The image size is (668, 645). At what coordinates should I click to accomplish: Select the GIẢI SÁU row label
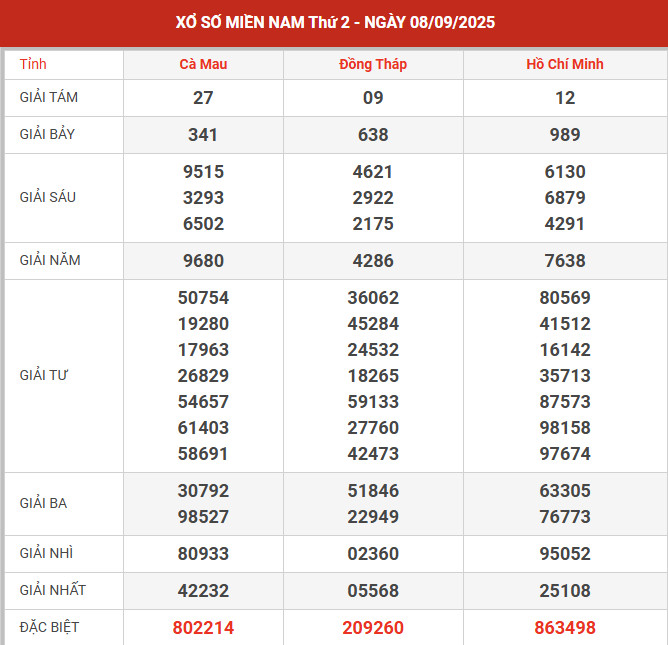point(48,197)
